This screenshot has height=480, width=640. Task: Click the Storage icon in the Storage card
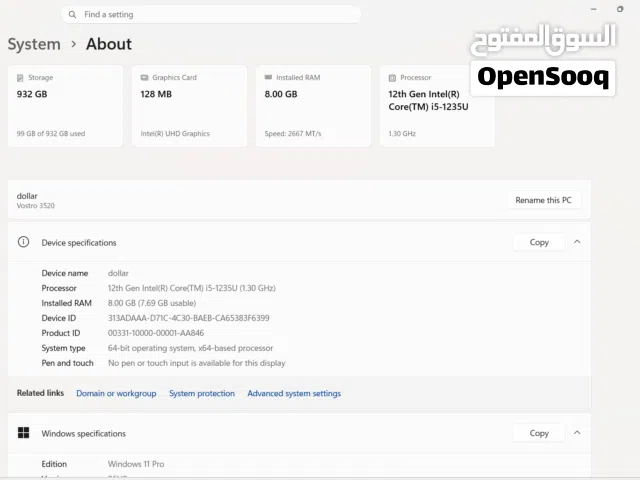click(20, 78)
